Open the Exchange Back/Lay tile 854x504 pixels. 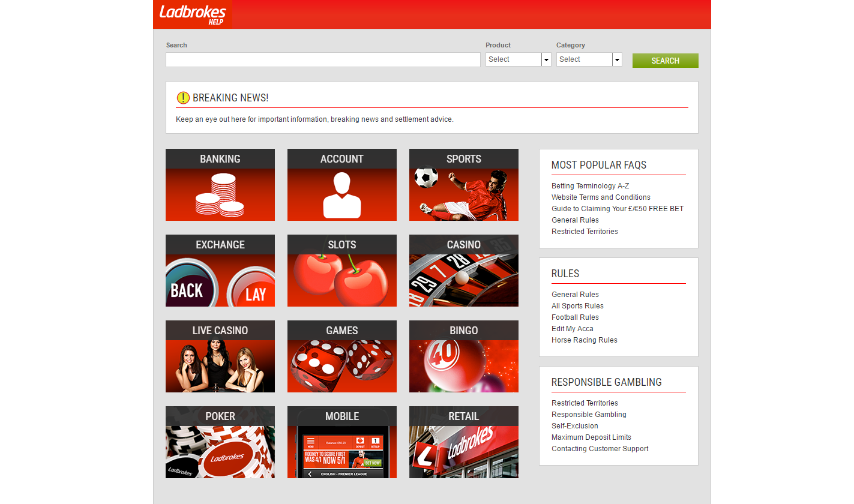pyautogui.click(x=220, y=271)
